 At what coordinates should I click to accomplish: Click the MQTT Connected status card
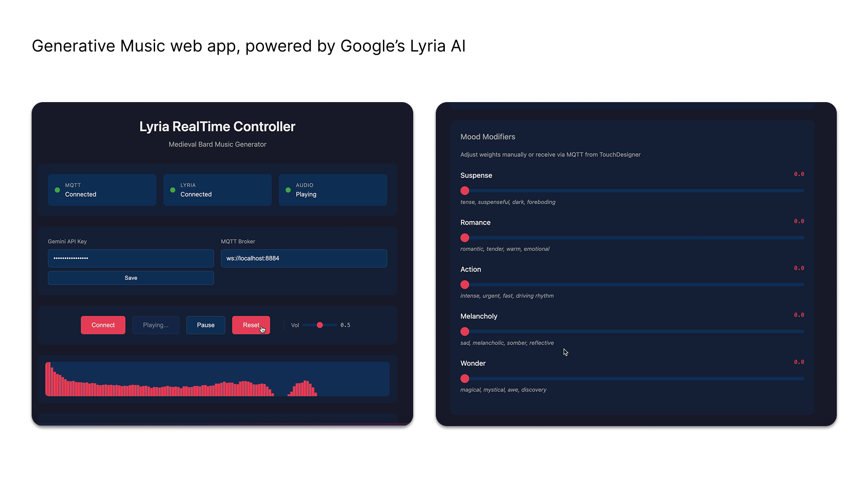point(102,190)
